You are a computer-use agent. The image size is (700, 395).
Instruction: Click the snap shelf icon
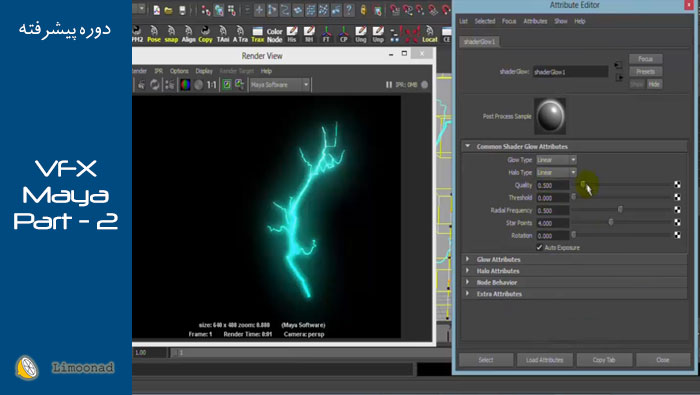point(171,34)
